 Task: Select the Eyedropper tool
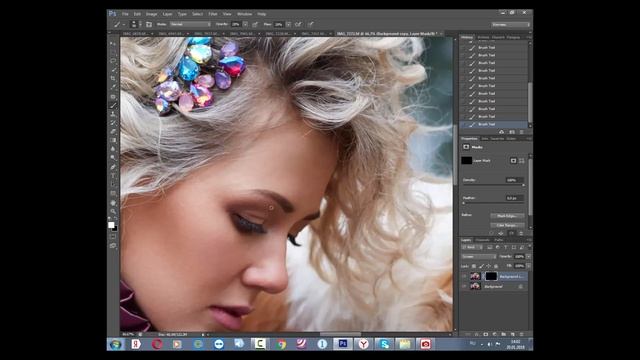(x=113, y=87)
